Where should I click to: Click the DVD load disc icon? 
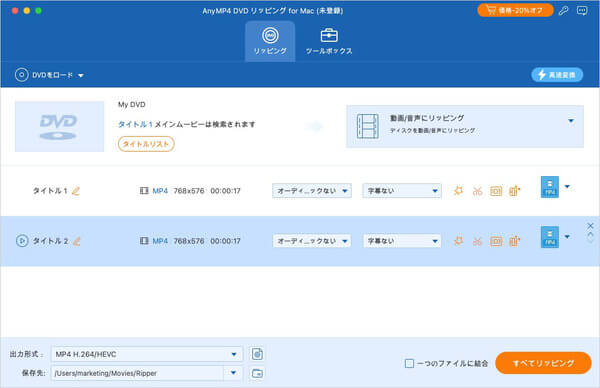coord(21,75)
